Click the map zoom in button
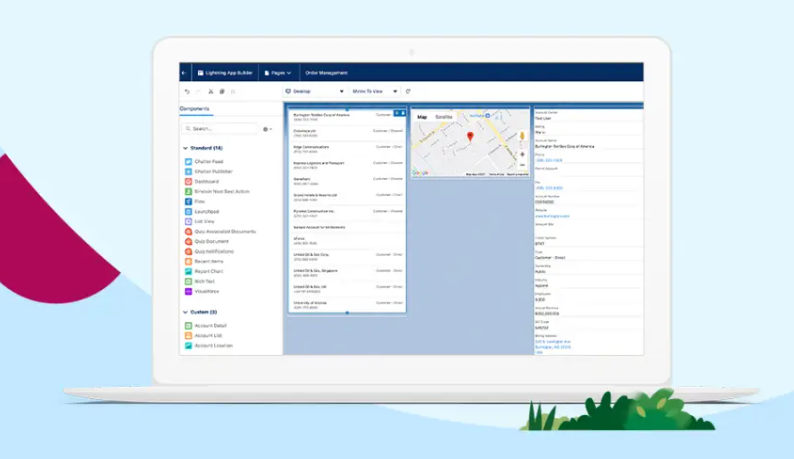Image resolution: width=794 pixels, height=459 pixels. tap(522, 155)
